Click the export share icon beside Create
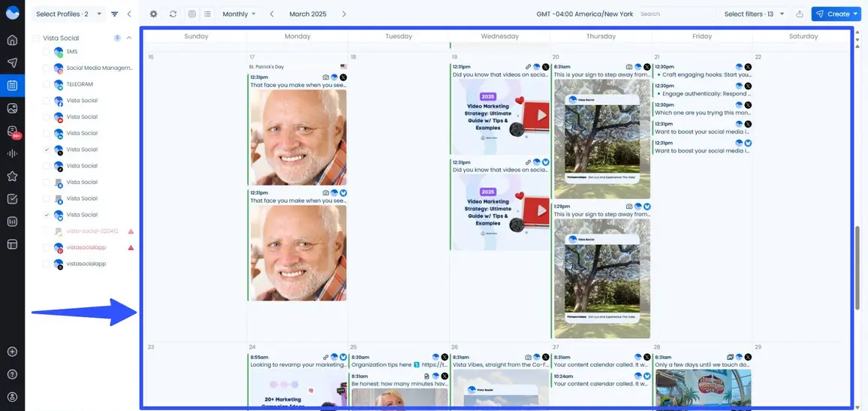The image size is (868, 411). (x=800, y=14)
